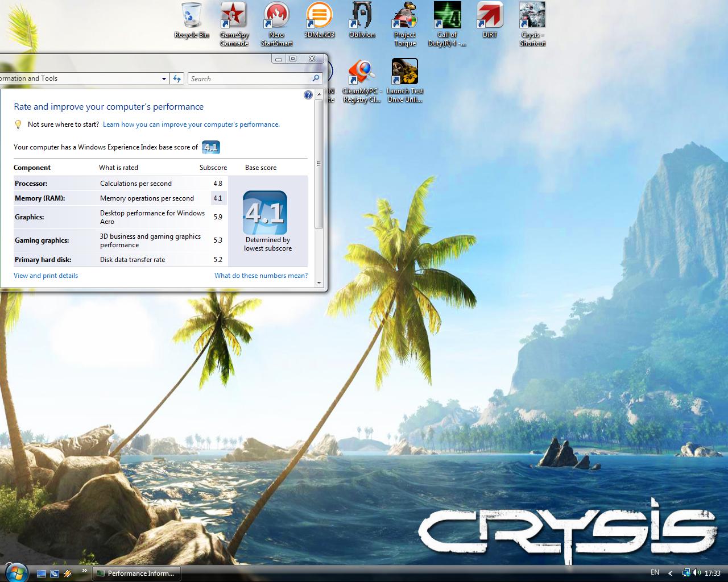
Task: Click the 'Subscore' column header
Action: tap(213, 168)
